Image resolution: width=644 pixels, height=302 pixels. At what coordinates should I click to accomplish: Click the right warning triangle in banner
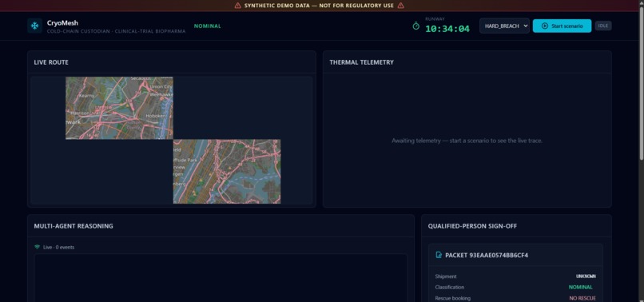tap(400, 6)
